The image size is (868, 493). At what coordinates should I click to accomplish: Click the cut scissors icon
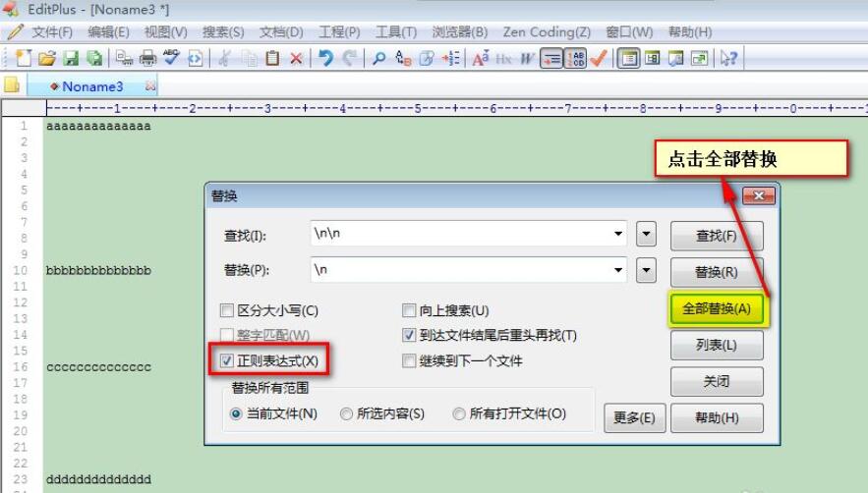(224, 58)
